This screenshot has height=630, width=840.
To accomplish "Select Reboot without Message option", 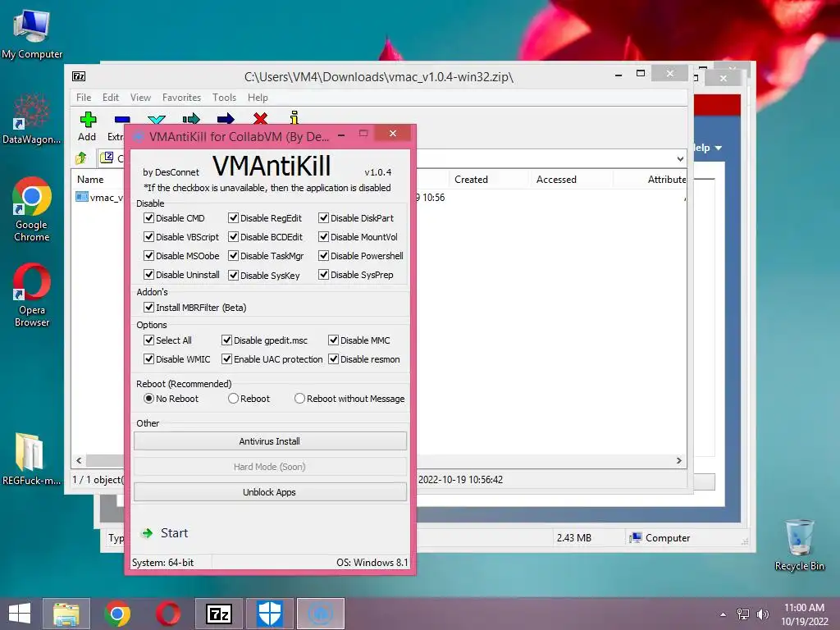I will pos(299,399).
